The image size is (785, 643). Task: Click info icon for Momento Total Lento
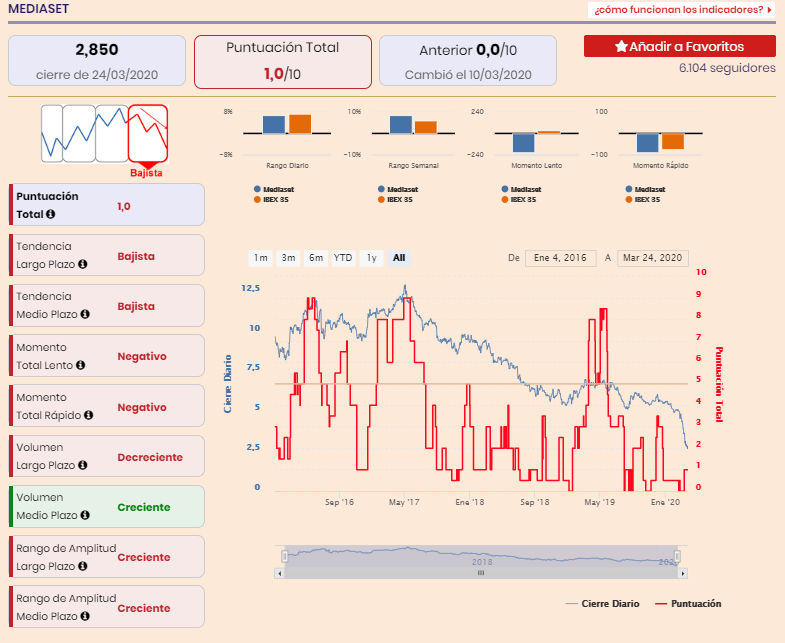81,366
